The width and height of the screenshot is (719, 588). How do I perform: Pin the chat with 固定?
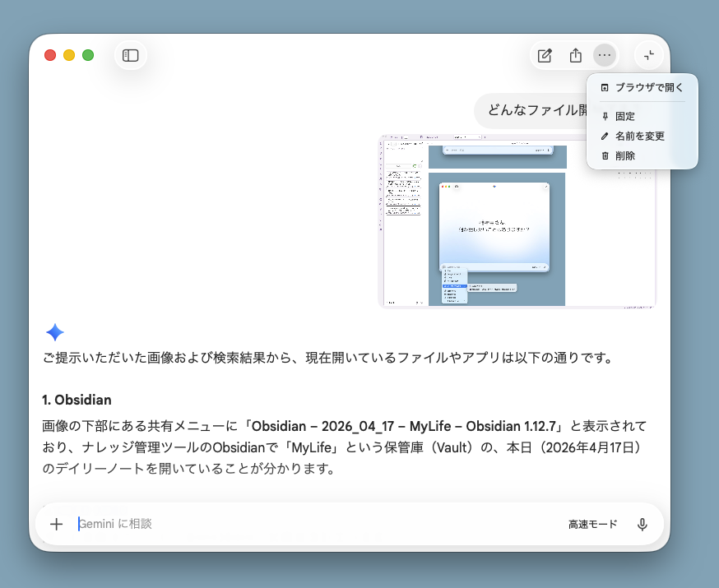[625, 117]
